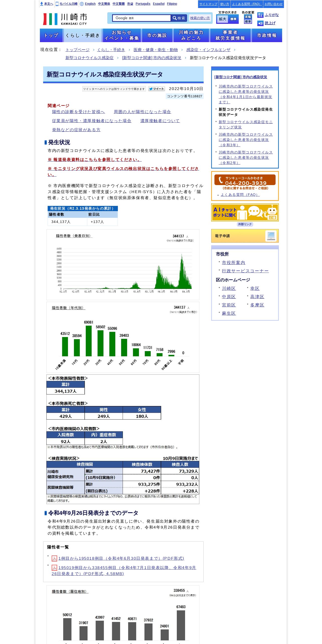Image resolution: width=322 pixels, height=644 pixels.
Task: Open PDF icon for cases 1 to 195018
Action: pyautogui.click(x=54, y=558)
